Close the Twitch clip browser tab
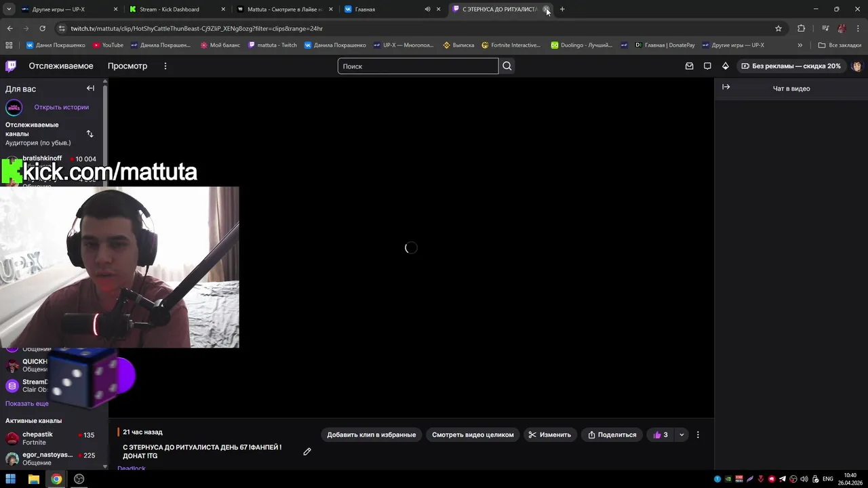The height and width of the screenshot is (488, 868). pyautogui.click(x=547, y=9)
